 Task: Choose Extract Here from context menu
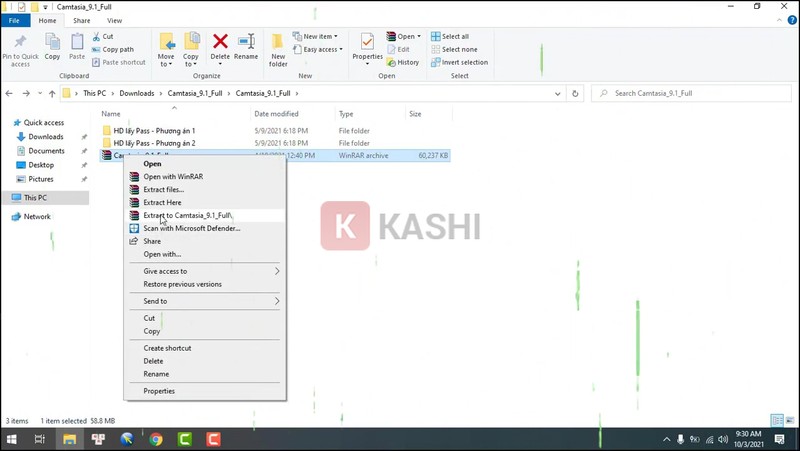tap(205, 203)
